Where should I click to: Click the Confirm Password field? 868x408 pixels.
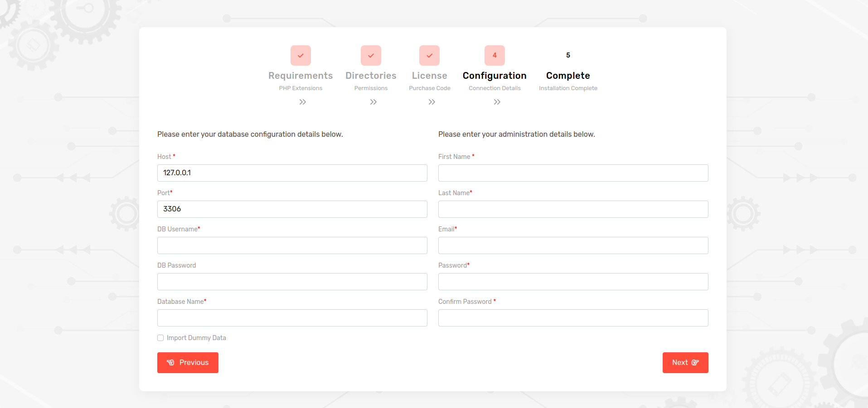[573, 318]
